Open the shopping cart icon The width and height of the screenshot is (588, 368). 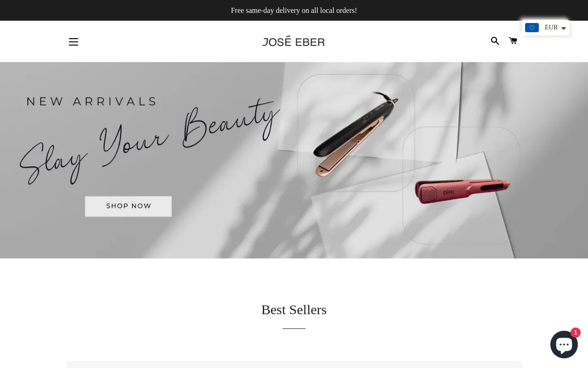coord(513,41)
